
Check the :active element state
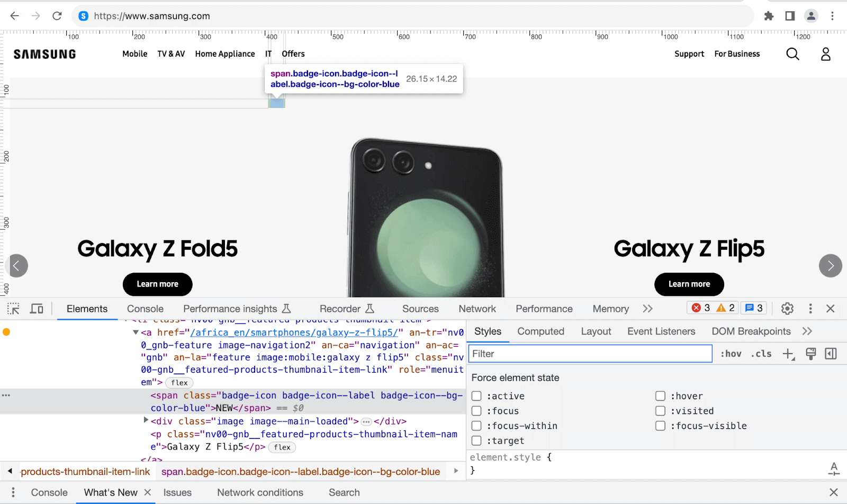(x=476, y=396)
